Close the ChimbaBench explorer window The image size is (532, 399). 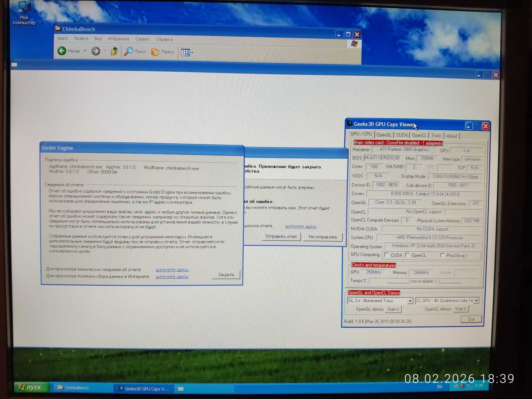[357, 35]
